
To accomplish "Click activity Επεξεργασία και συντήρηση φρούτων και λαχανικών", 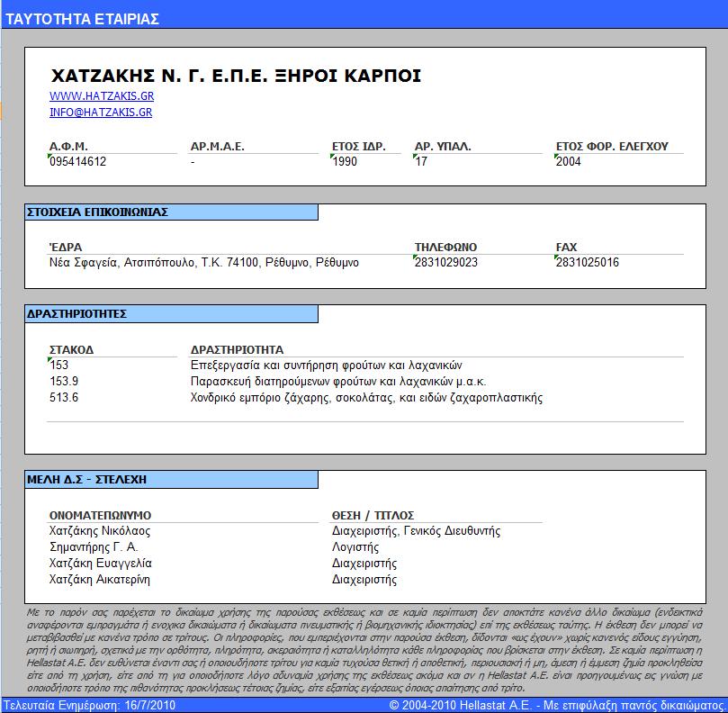I will pos(327,366).
